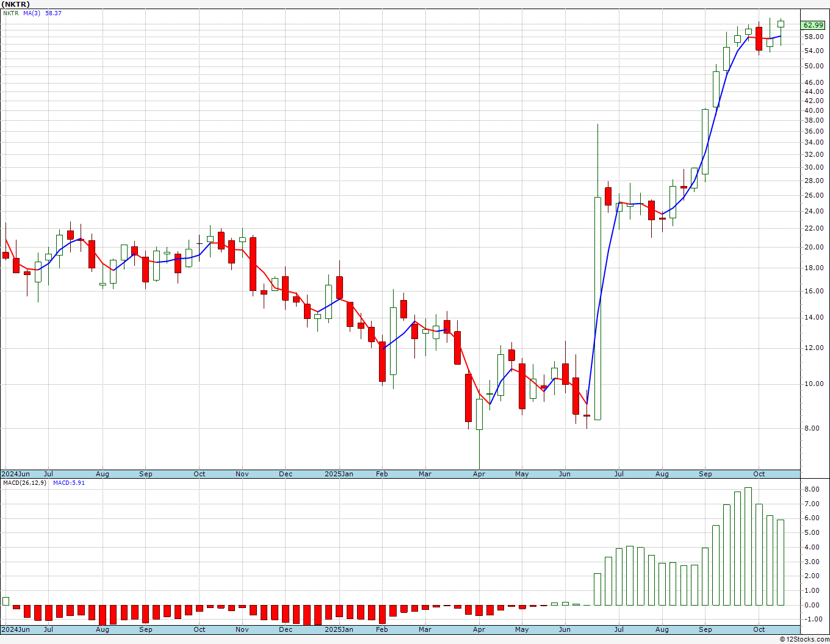830x644 pixels.
Task: Select the green NKTR legend label
Action: click(11, 13)
